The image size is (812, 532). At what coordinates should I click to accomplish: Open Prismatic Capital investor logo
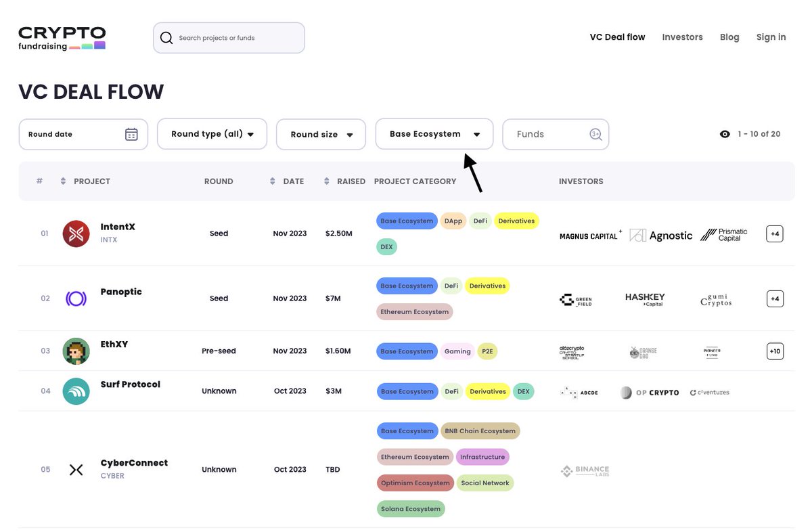[x=723, y=234]
